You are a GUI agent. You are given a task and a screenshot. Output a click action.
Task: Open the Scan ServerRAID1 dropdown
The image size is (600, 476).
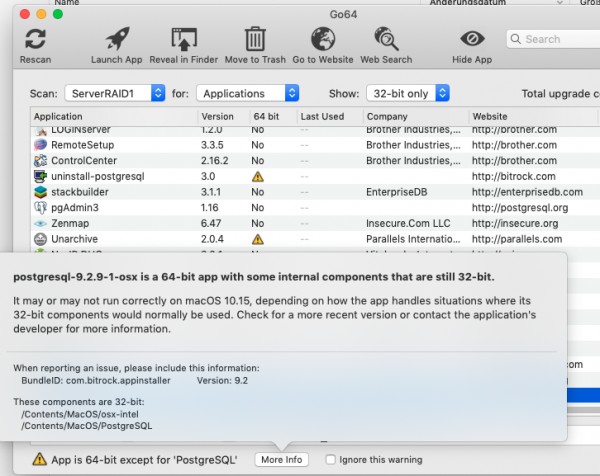(x=115, y=93)
